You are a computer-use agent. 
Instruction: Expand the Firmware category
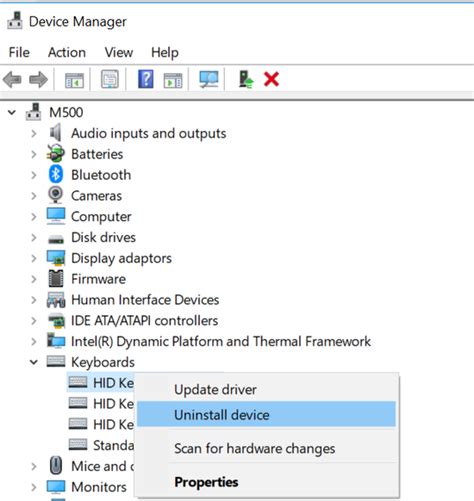pos(34,279)
